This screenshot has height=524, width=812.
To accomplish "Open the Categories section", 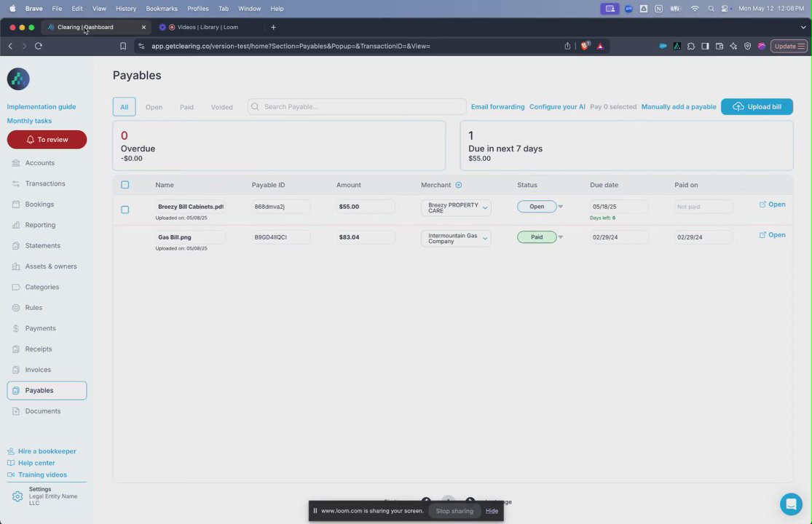I will click(x=42, y=287).
